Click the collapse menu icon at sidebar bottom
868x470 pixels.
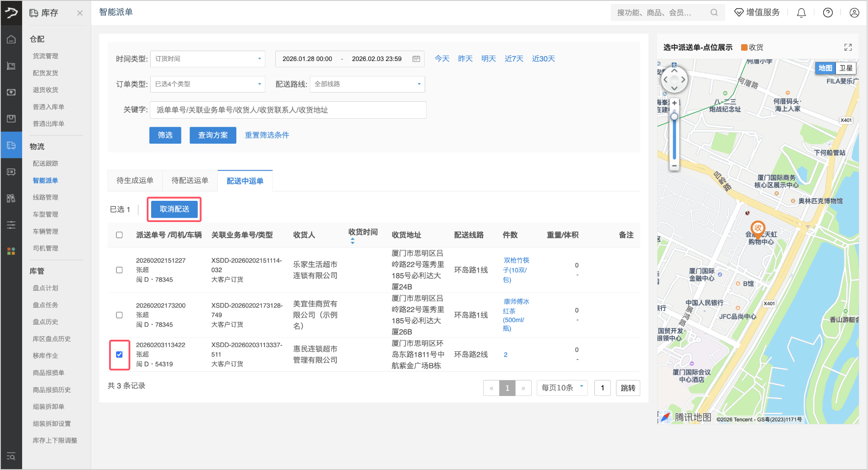click(x=11, y=456)
